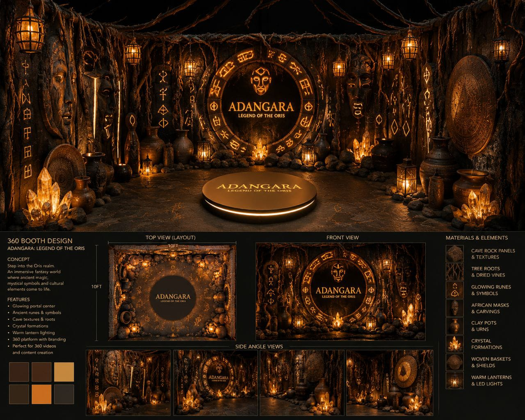
Task: Click the Glowing Runes & Symbols icon
Action: tap(454, 290)
